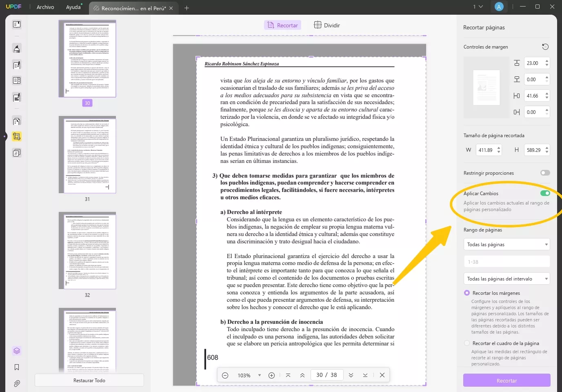Click the collapse sidebar dot handle
The height and width of the screenshot is (392, 562).
tap(4, 136)
